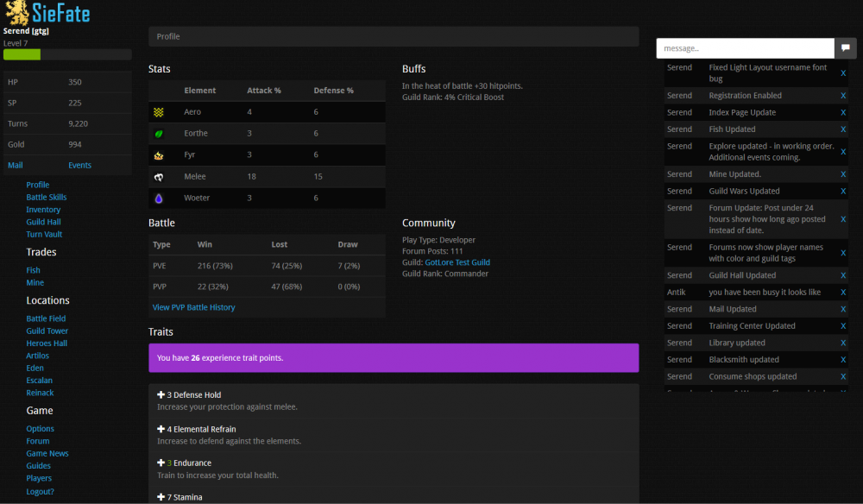Click the Fyr element icon
The height and width of the screenshot is (504, 863).
click(x=159, y=155)
